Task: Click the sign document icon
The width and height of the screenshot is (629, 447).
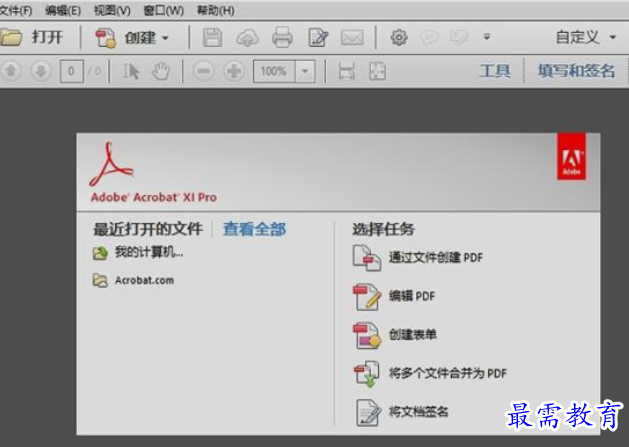Action: tap(368, 412)
